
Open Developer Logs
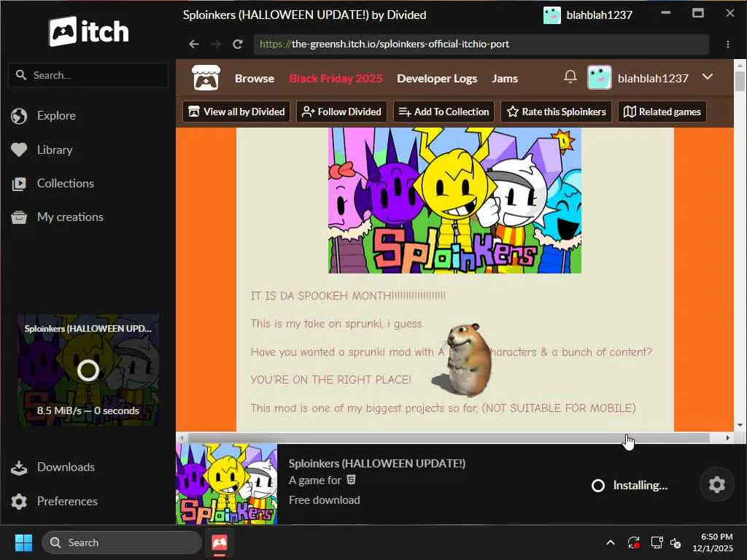click(x=437, y=79)
